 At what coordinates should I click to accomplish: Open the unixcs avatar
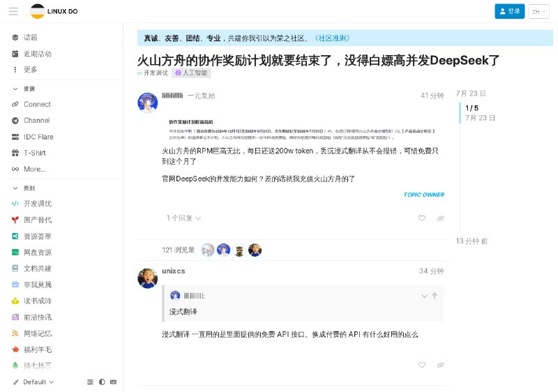click(x=148, y=278)
